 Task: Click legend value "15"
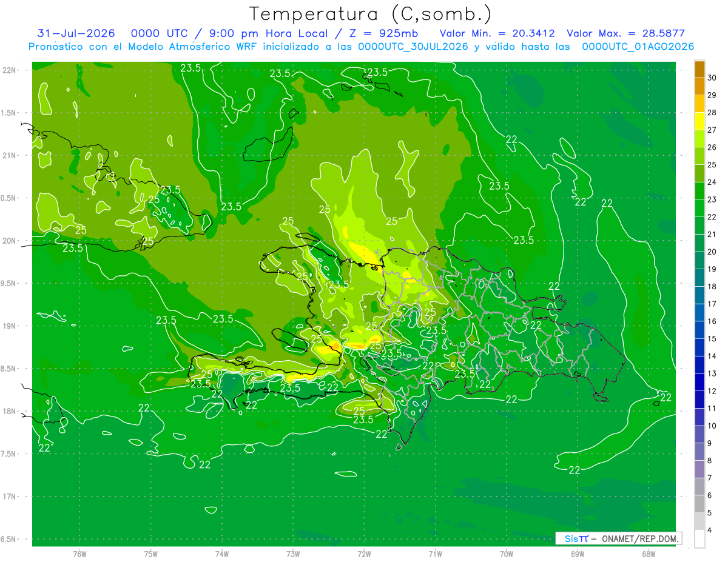coord(712,339)
